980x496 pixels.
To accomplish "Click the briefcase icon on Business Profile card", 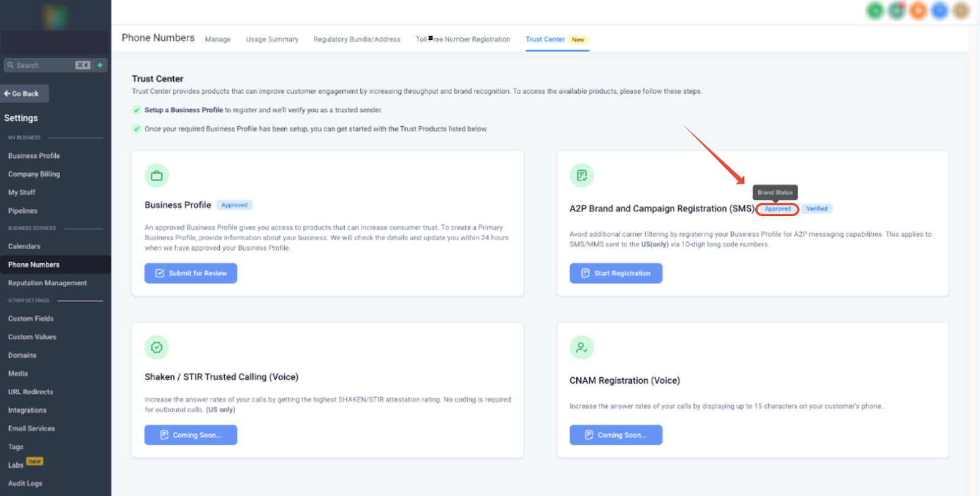I will pyautogui.click(x=157, y=176).
